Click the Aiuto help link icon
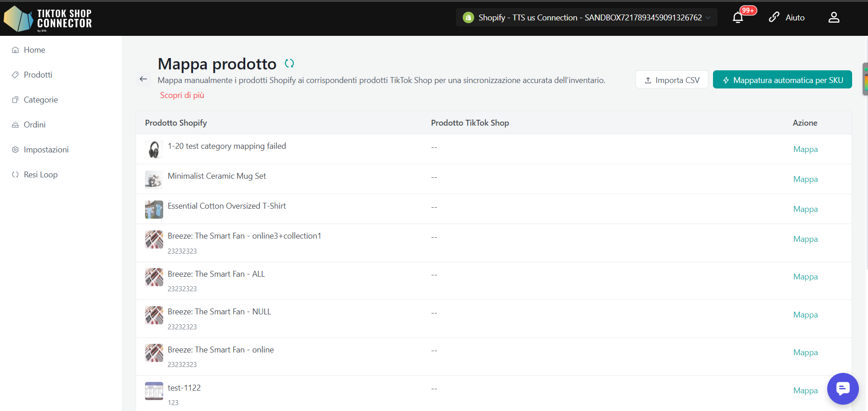Image resolution: width=868 pixels, height=411 pixels. [x=774, y=17]
